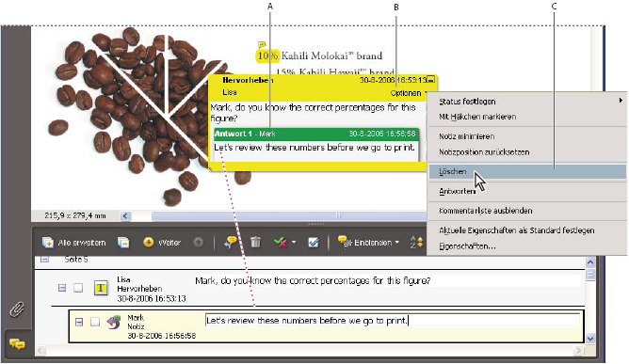Screen dimensions: 629x364
Task: Choose 'Kommentarliste ausblenden'
Action: point(526,211)
